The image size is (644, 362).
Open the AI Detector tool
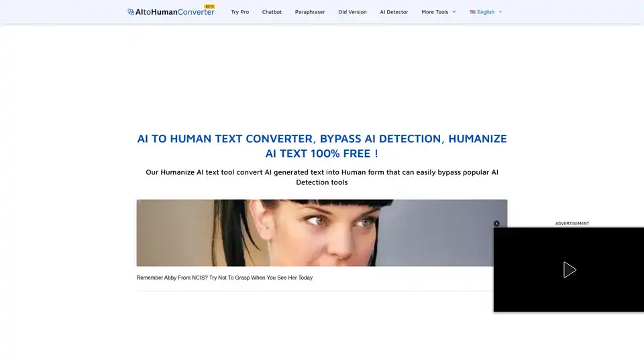[394, 12]
